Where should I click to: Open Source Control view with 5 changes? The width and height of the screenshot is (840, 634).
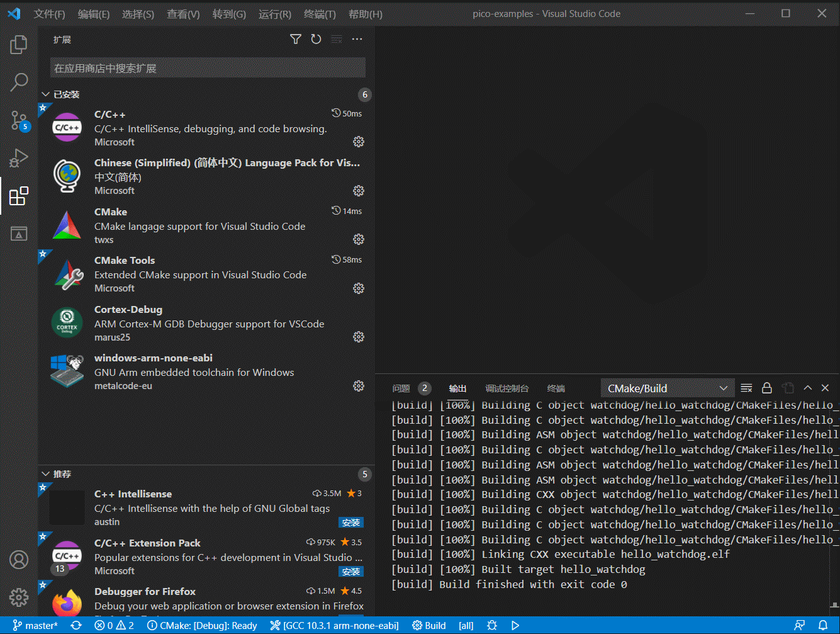(x=19, y=120)
